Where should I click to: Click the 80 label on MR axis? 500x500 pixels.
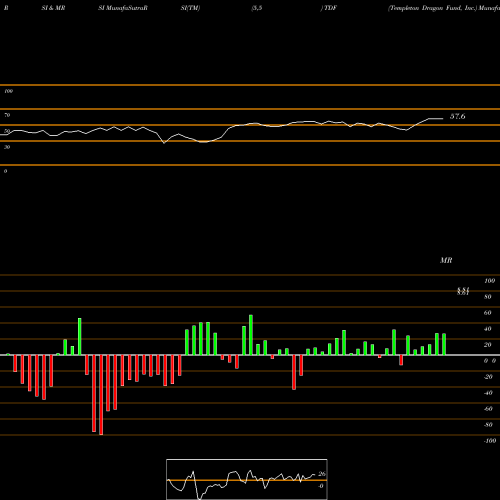488,297
